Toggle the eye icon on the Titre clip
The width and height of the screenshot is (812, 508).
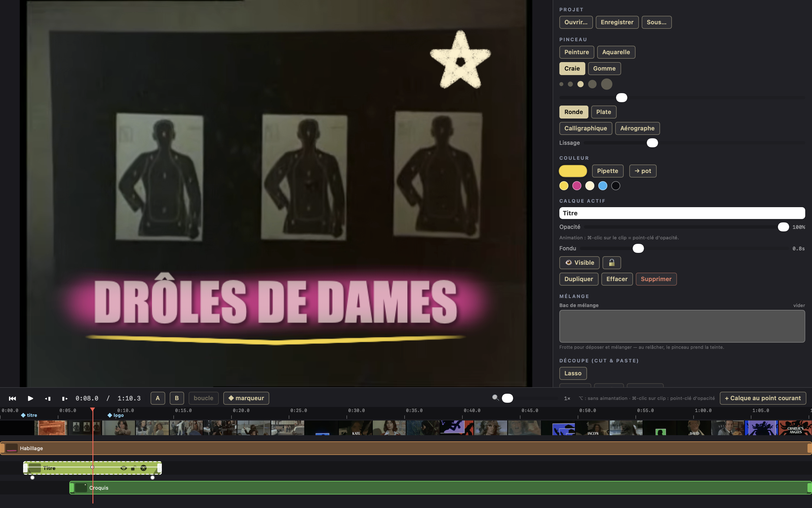(123, 468)
